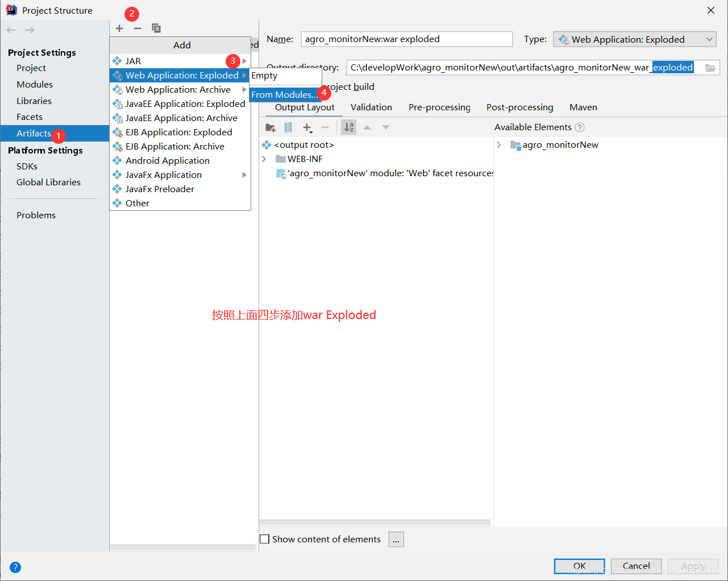Choose Empty from the submenu

[285, 76]
